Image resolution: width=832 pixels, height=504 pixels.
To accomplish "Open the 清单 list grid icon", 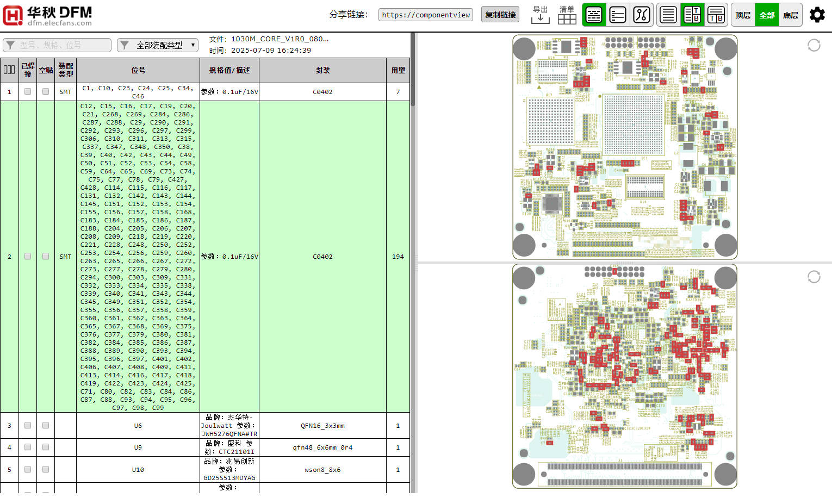I will point(567,17).
